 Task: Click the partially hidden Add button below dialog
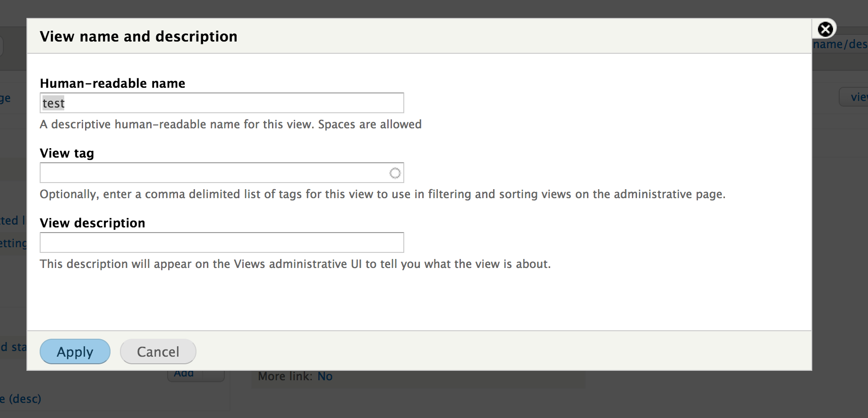coord(184,375)
